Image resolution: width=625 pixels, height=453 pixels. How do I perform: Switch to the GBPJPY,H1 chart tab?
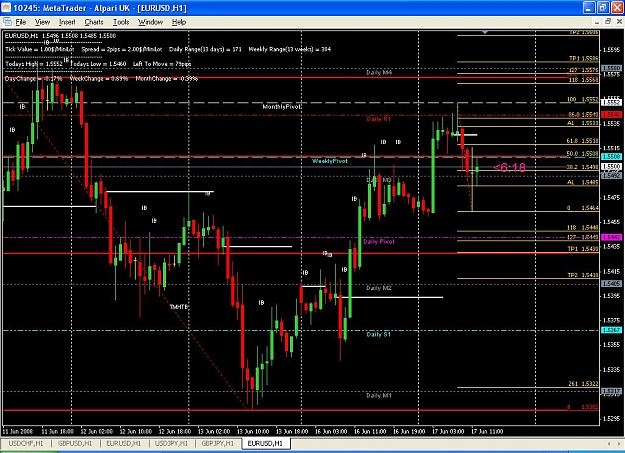(218, 443)
